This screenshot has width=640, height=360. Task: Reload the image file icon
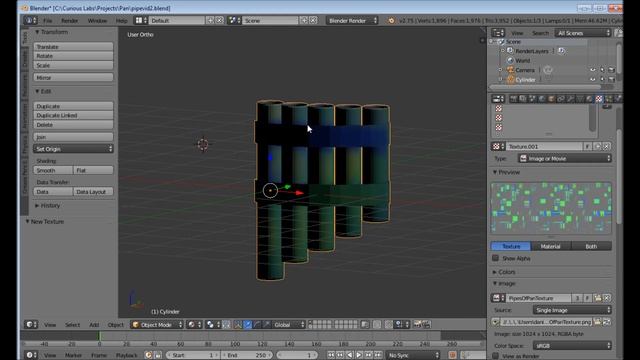click(607, 322)
